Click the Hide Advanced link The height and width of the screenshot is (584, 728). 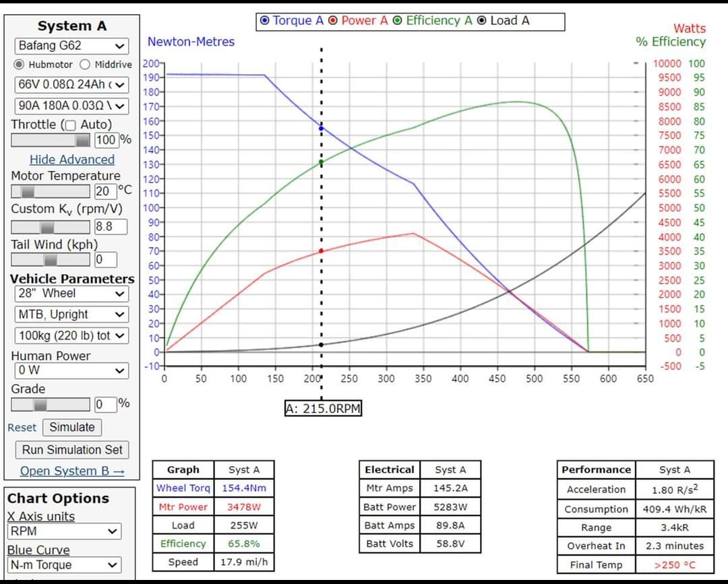[x=72, y=160]
